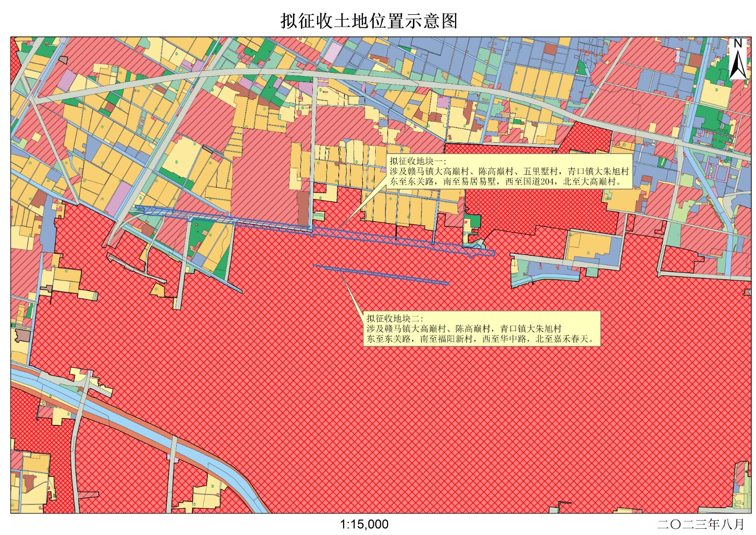Click the map title 拟征收土地位置示意图
This screenshot has width=756, height=535.
coord(369,21)
